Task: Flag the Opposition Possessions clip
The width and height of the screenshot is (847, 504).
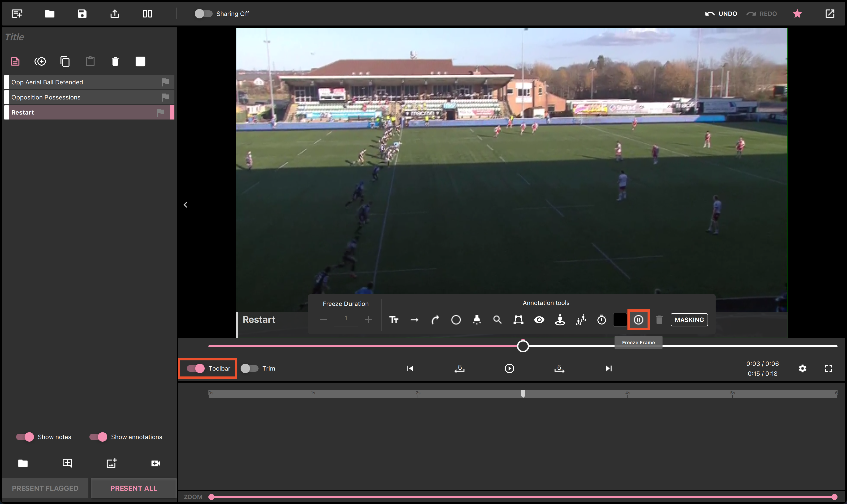Action: coord(165,97)
